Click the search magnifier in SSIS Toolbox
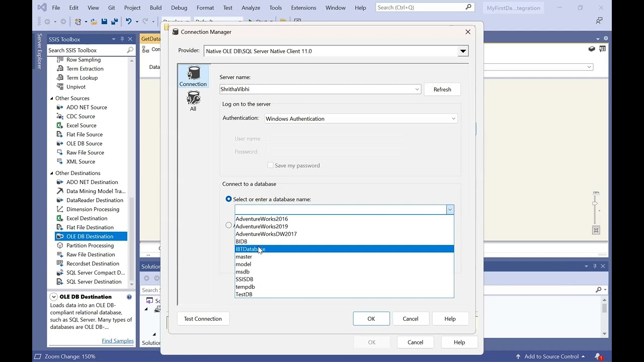This screenshot has width=644, height=362. [x=130, y=50]
